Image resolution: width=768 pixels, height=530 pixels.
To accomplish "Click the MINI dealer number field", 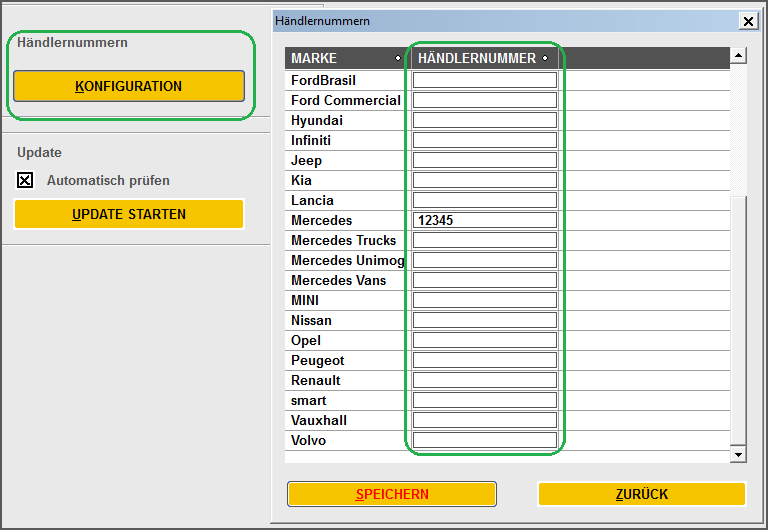I will pyautogui.click(x=484, y=300).
